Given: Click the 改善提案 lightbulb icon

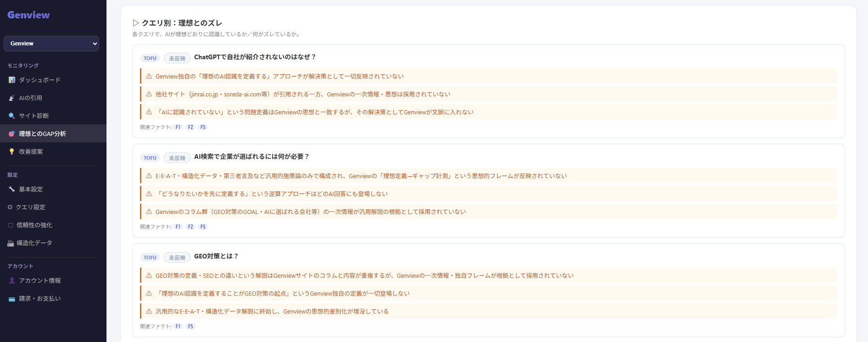Looking at the screenshot, I should (12, 151).
